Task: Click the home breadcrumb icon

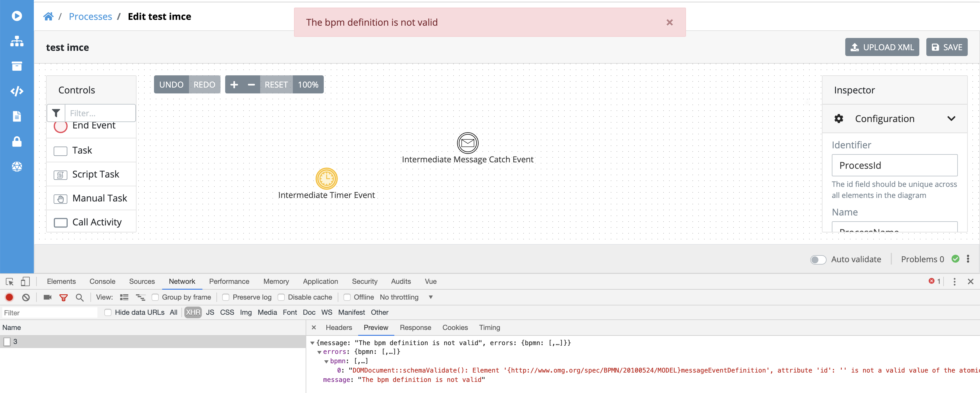Action: pyautogui.click(x=49, y=16)
